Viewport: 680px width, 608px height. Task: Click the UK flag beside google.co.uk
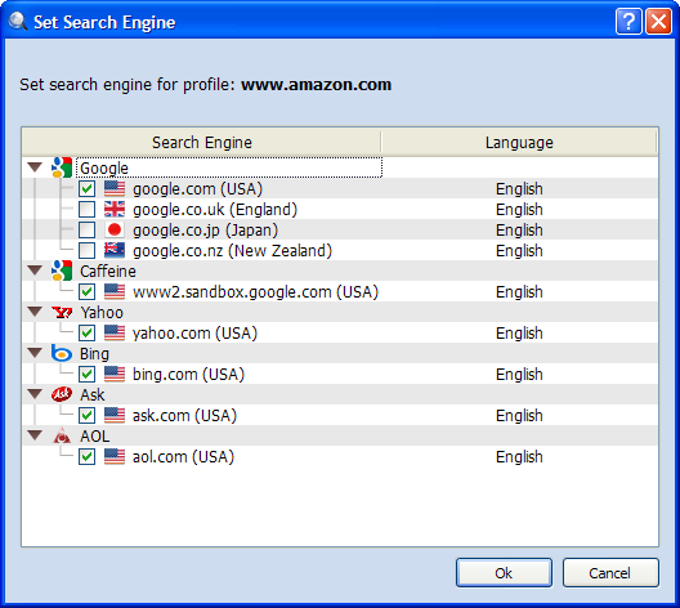click(x=114, y=210)
